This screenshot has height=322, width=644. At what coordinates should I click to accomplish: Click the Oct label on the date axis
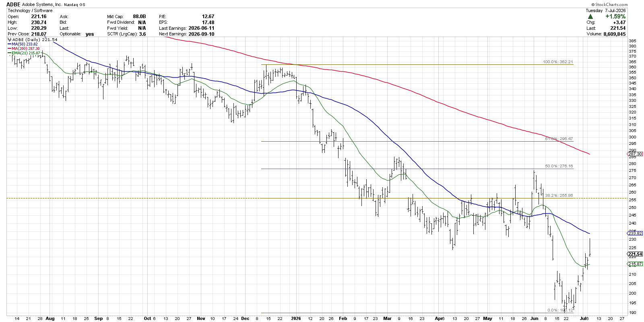pyautogui.click(x=148, y=318)
